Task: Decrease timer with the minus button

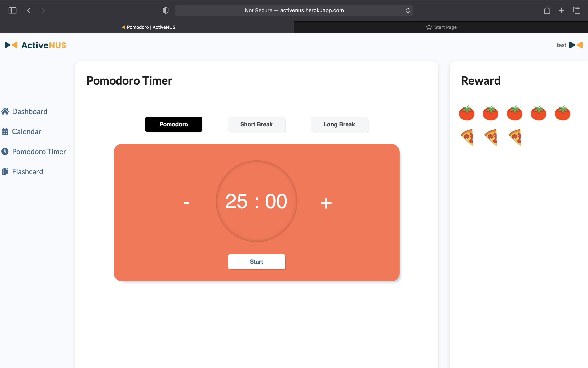Action: click(187, 202)
